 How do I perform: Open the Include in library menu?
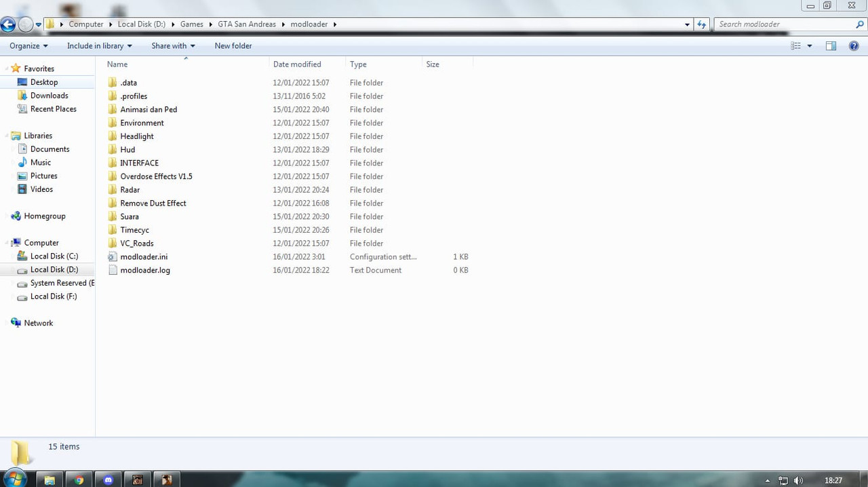coord(100,46)
